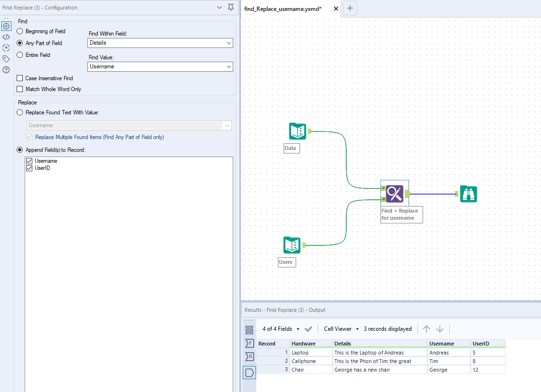Open tool help via question mark icon
This screenshot has width=541, height=392.
[x=6, y=69]
